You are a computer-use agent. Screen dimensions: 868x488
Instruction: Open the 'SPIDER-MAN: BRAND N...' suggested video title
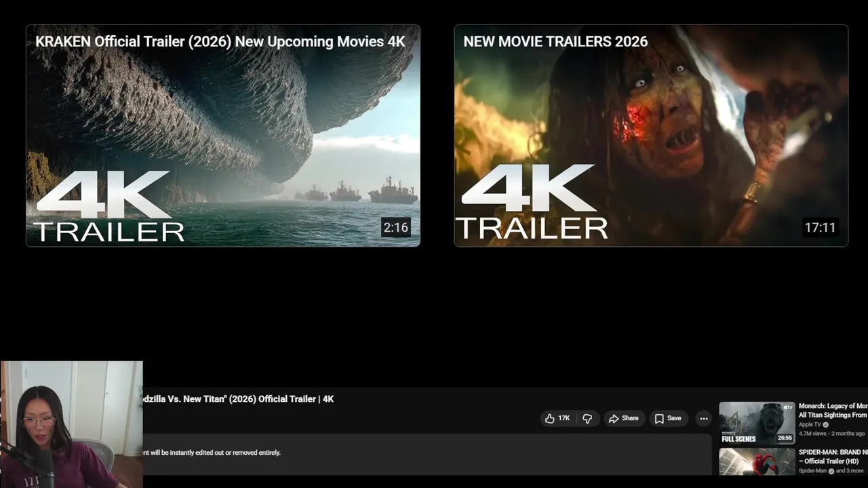[833, 456]
